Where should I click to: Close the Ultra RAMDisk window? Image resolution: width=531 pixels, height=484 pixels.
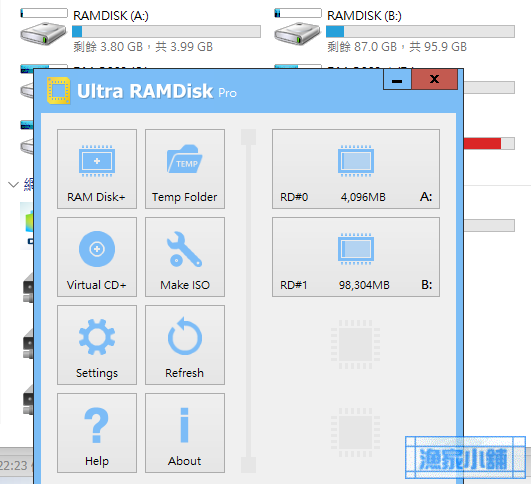(435, 80)
